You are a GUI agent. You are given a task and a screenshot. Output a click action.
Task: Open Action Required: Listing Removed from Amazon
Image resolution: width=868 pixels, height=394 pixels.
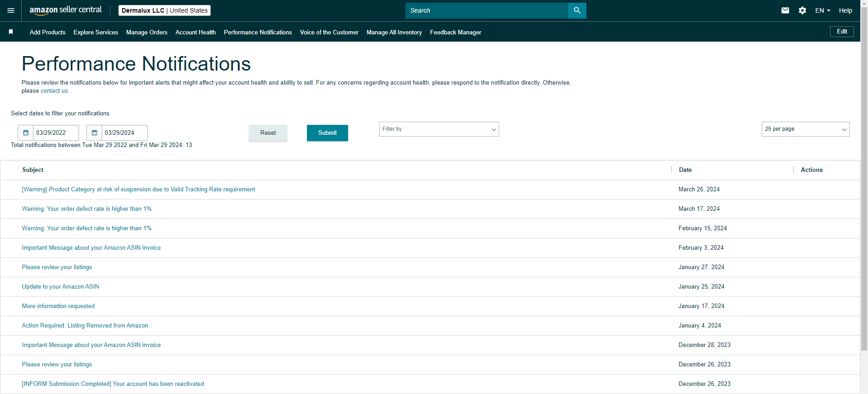tap(85, 326)
